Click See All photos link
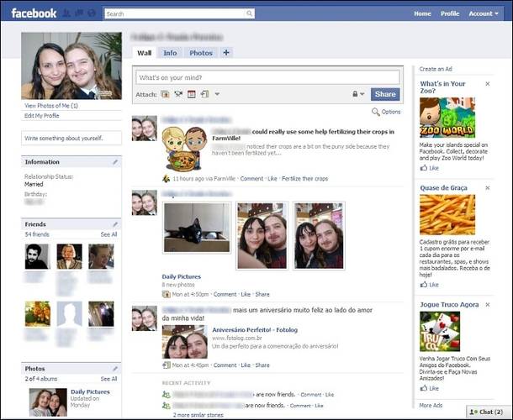 (x=108, y=379)
